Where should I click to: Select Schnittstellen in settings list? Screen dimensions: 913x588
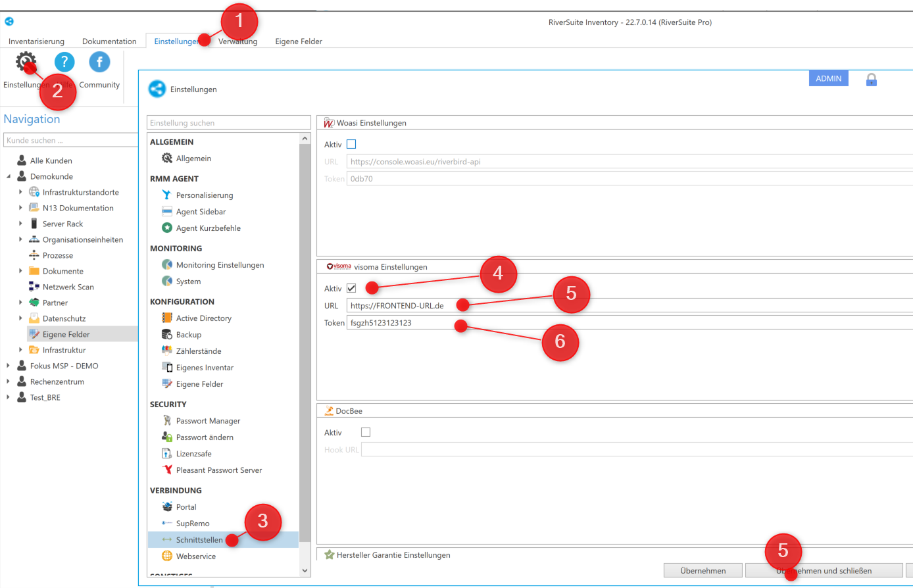pos(223,540)
